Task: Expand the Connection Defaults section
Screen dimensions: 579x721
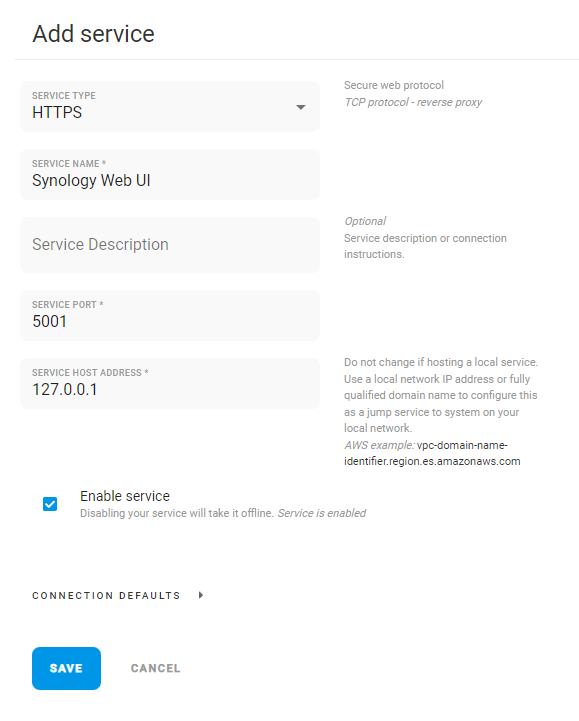Action: pyautogui.click(x=106, y=595)
